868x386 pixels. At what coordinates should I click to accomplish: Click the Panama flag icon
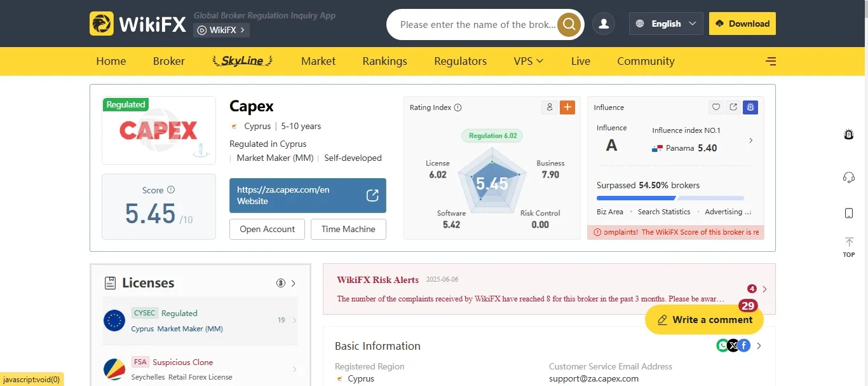click(657, 148)
